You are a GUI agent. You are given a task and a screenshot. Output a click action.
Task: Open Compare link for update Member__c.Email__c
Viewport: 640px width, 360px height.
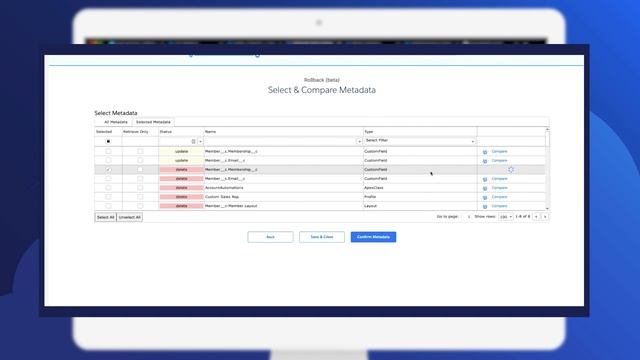pos(499,160)
